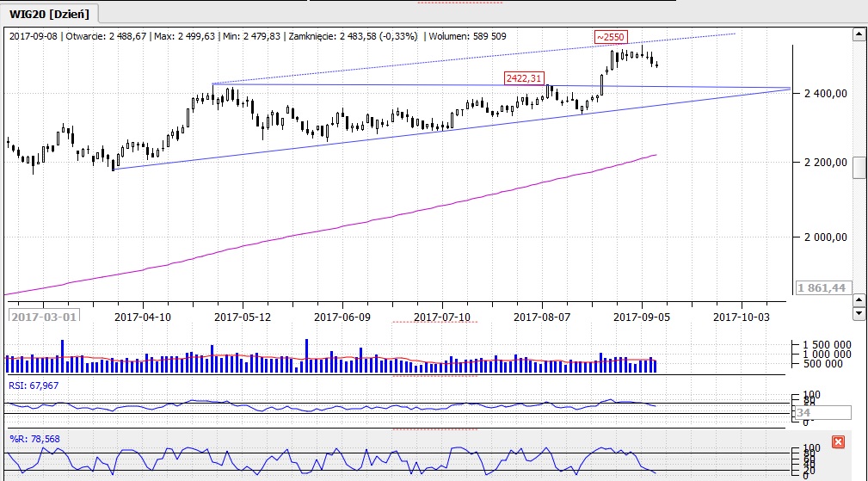Select the %R: 78,568 indicator label
868x481 pixels.
point(34,438)
